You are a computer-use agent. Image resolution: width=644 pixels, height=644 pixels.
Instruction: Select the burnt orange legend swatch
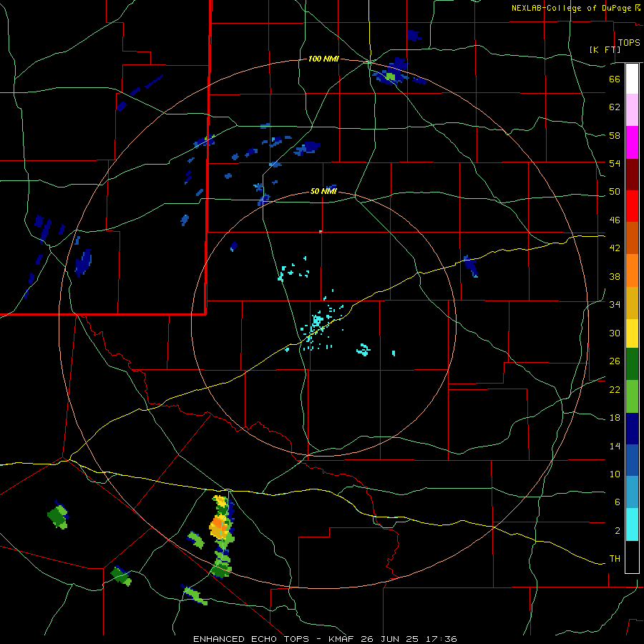click(632, 238)
